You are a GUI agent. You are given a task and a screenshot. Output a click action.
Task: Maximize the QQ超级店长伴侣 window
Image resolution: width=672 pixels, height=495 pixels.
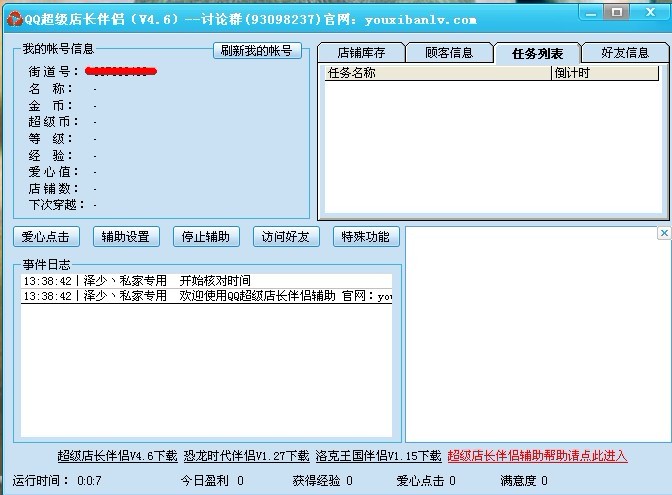click(617, 12)
